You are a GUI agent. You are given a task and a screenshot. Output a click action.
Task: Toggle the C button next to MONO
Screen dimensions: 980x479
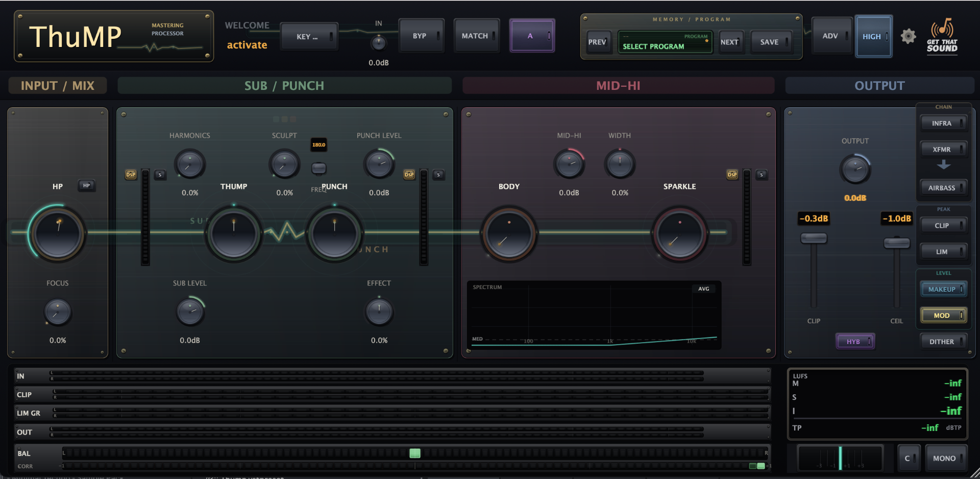coord(909,458)
